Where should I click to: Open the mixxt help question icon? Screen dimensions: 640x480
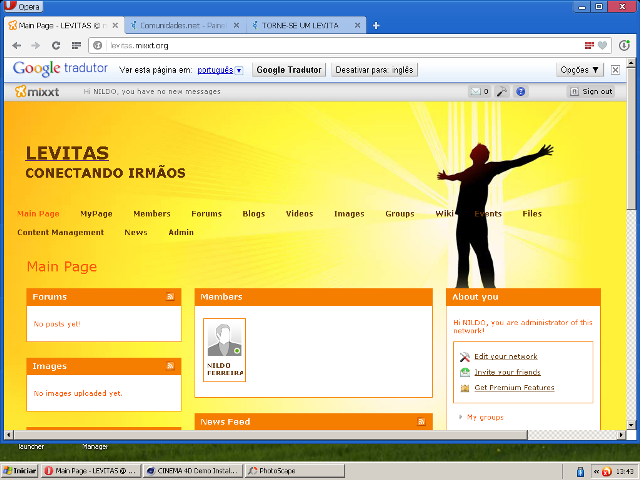pos(520,91)
